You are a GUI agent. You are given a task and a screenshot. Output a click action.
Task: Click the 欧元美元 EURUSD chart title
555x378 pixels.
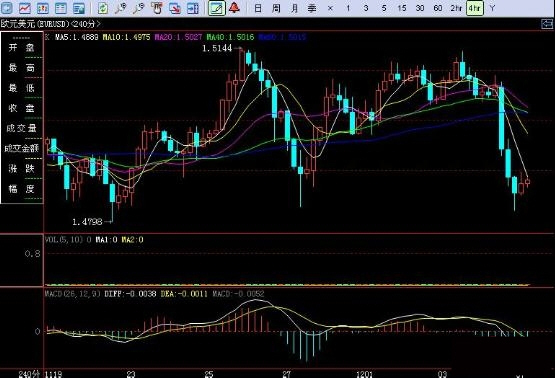coord(50,24)
